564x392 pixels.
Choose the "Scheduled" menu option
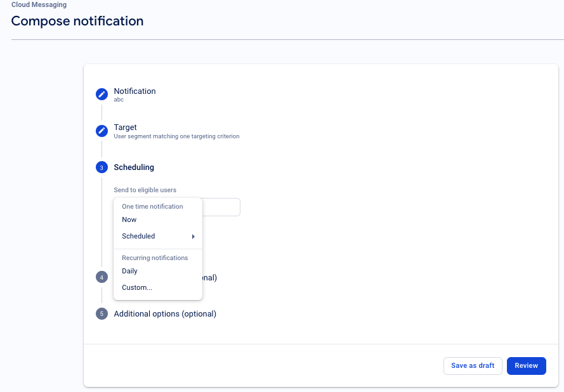tap(138, 236)
